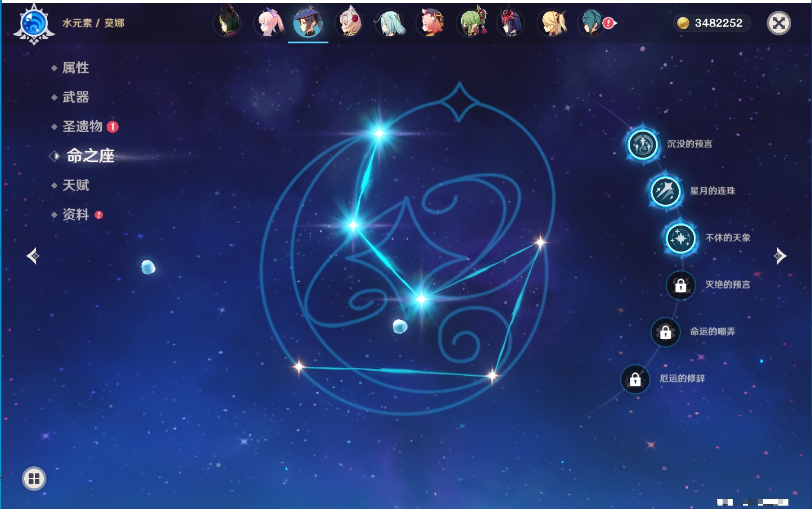
Task: Click the 水元素 / 莫娜 title text
Action: (93, 23)
